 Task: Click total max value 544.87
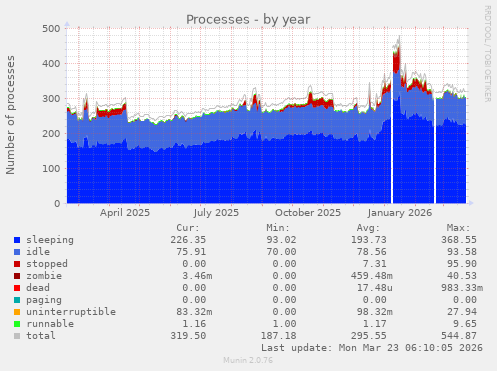pos(459,336)
